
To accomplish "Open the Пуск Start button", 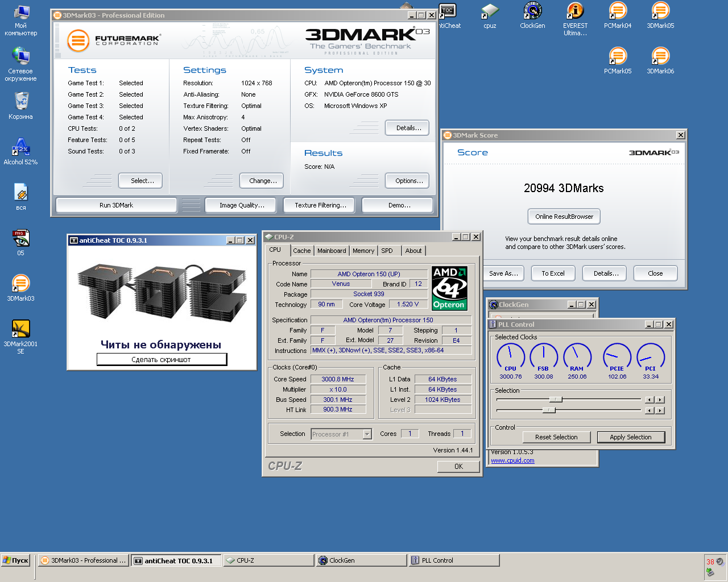I will point(15,560).
